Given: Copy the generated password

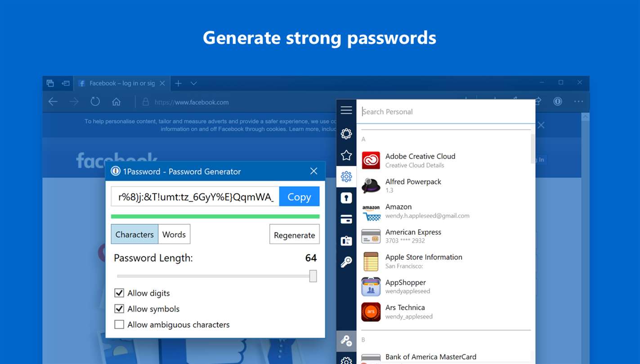Looking at the screenshot, I should 299,197.
